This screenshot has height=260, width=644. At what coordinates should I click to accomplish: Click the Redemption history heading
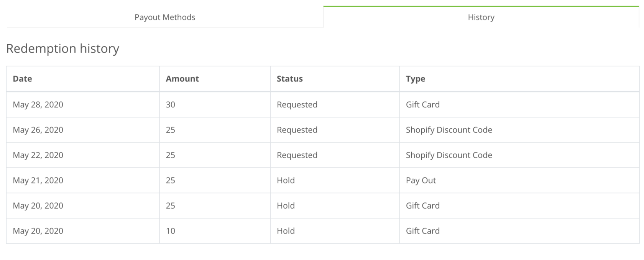(62, 49)
